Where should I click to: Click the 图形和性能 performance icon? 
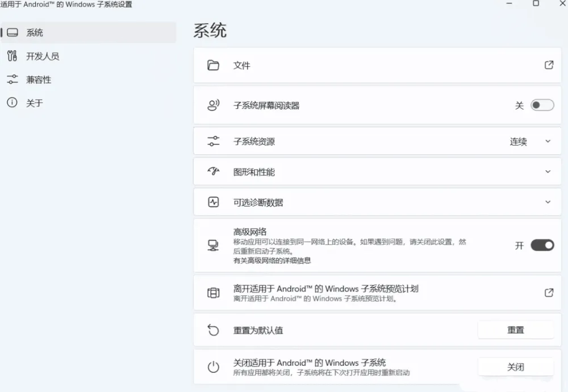(213, 171)
